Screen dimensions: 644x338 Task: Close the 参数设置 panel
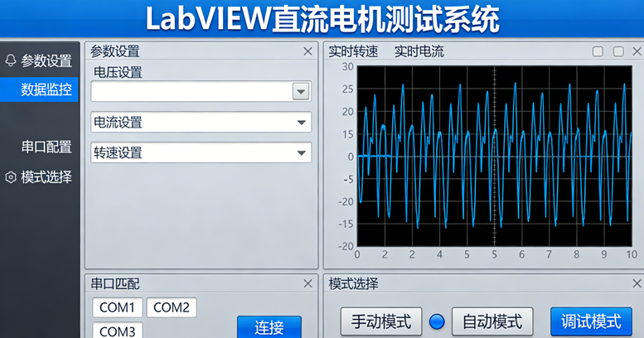[308, 51]
